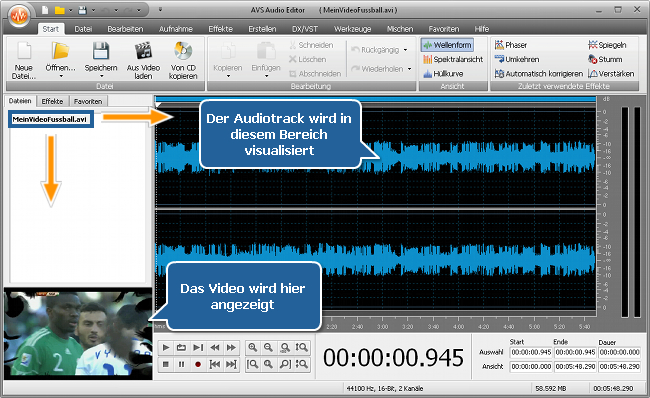Jump to the start of the track
Screen dimensions: 650x398
click(x=215, y=364)
